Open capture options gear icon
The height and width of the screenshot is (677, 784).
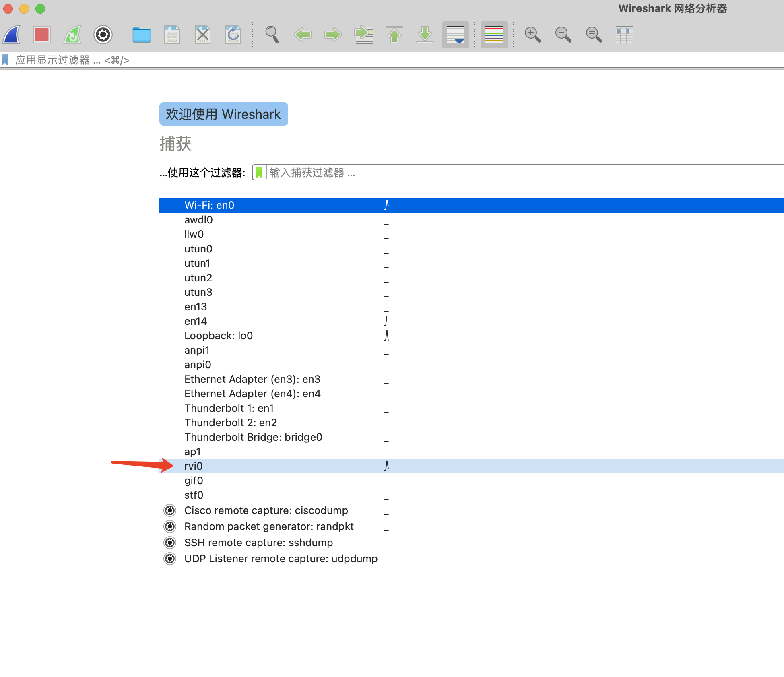pos(103,35)
